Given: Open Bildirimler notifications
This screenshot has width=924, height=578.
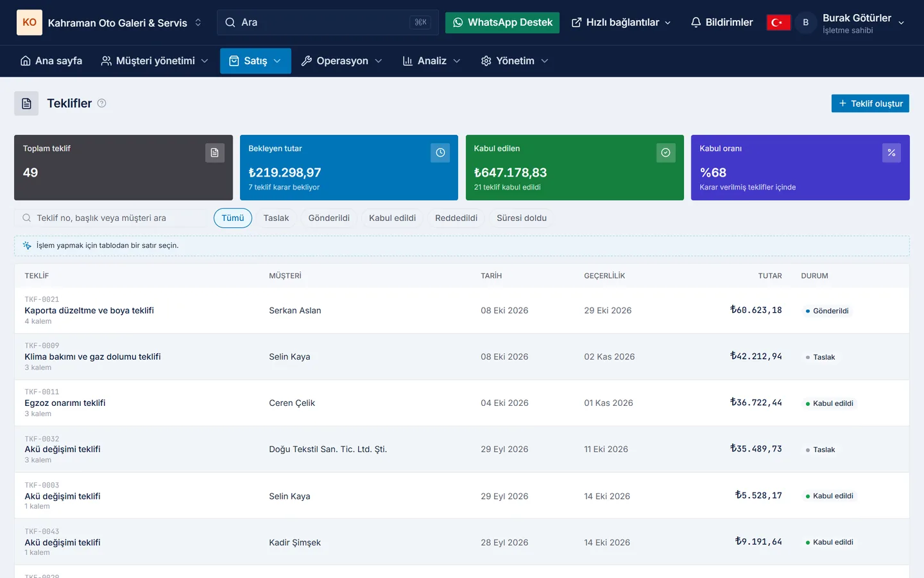Looking at the screenshot, I should 722,22.
